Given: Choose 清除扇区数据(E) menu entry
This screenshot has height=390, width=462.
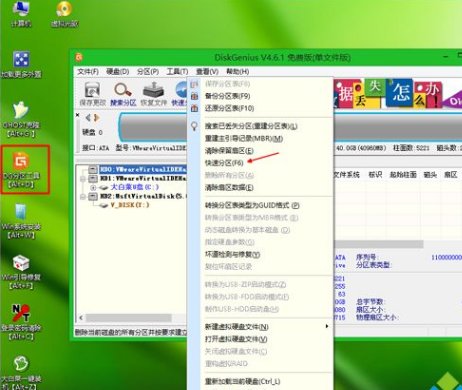Looking at the screenshot, I should pyautogui.click(x=229, y=187).
